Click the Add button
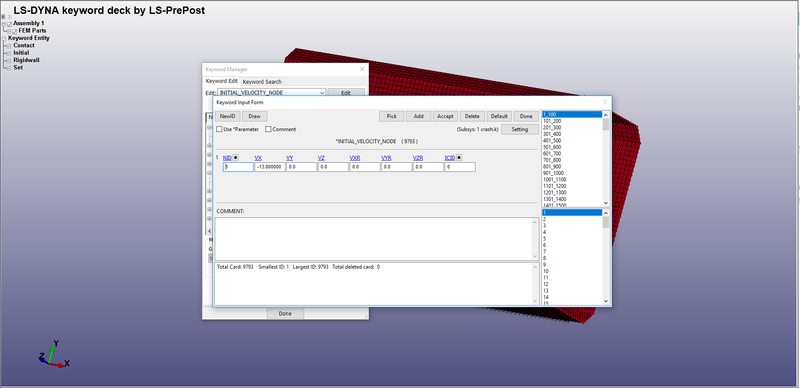This screenshot has height=388, width=800. pos(418,116)
